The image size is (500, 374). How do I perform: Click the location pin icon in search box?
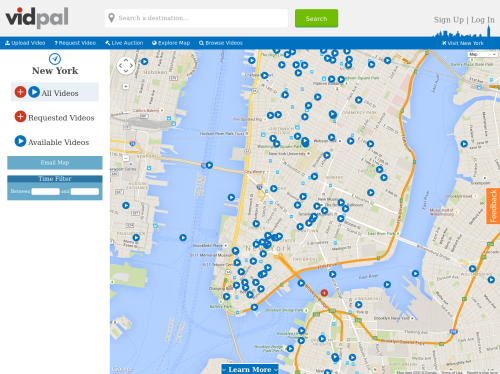111,18
